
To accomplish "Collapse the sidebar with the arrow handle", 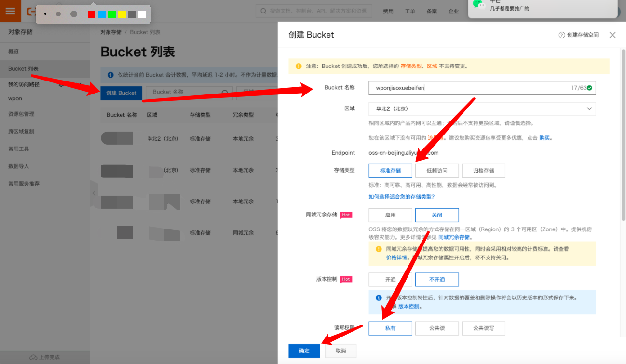I will [x=94, y=193].
